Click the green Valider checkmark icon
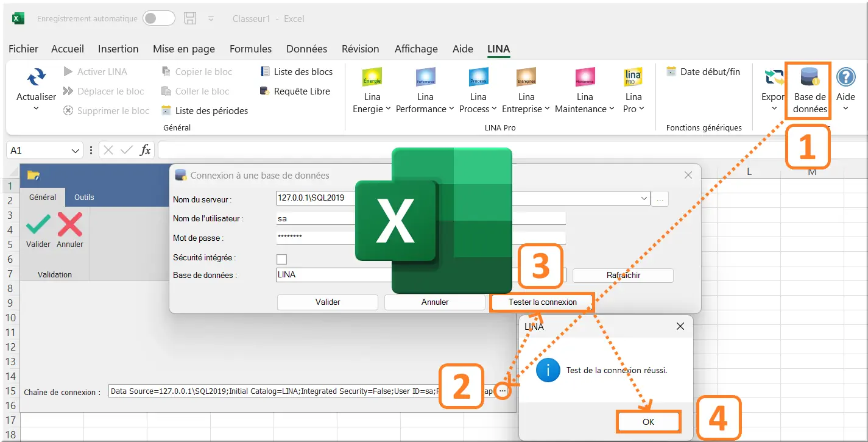 click(38, 225)
